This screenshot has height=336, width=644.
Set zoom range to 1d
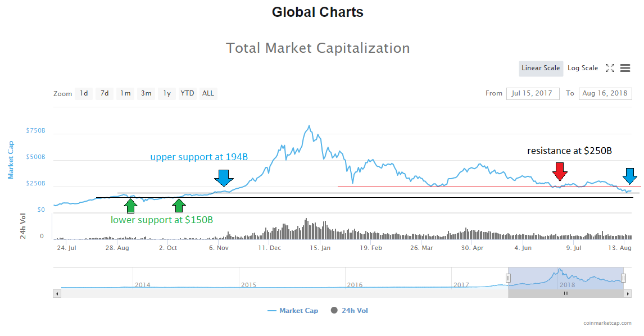point(84,93)
